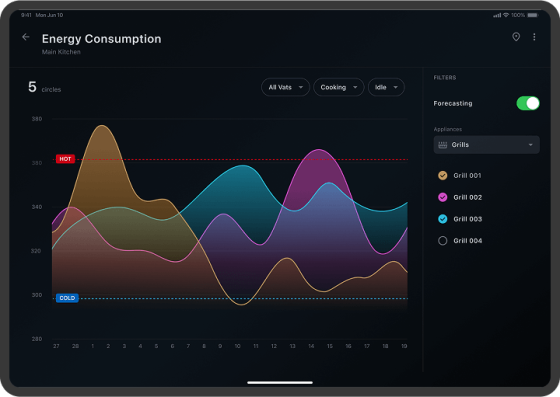Click the Mon Jun 10 date
Image resolution: width=560 pixels, height=397 pixels.
click(49, 15)
